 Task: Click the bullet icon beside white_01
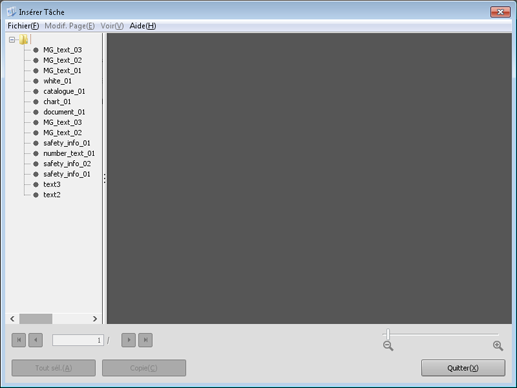pos(36,81)
